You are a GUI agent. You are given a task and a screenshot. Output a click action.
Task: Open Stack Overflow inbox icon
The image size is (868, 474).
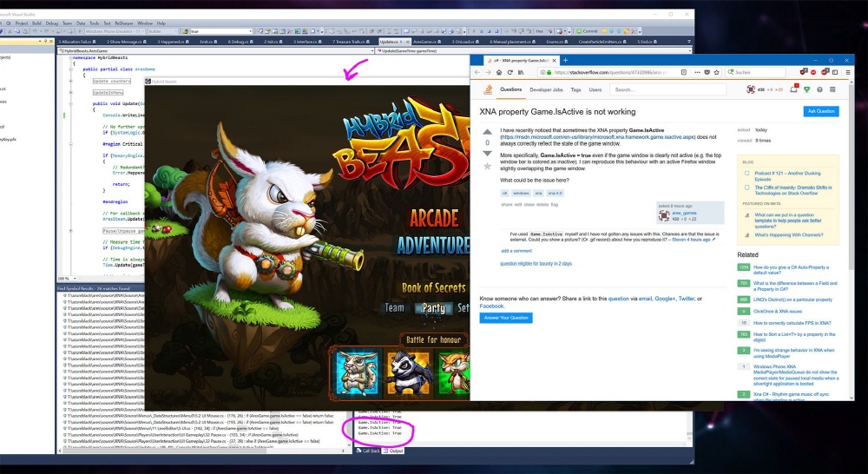794,89
